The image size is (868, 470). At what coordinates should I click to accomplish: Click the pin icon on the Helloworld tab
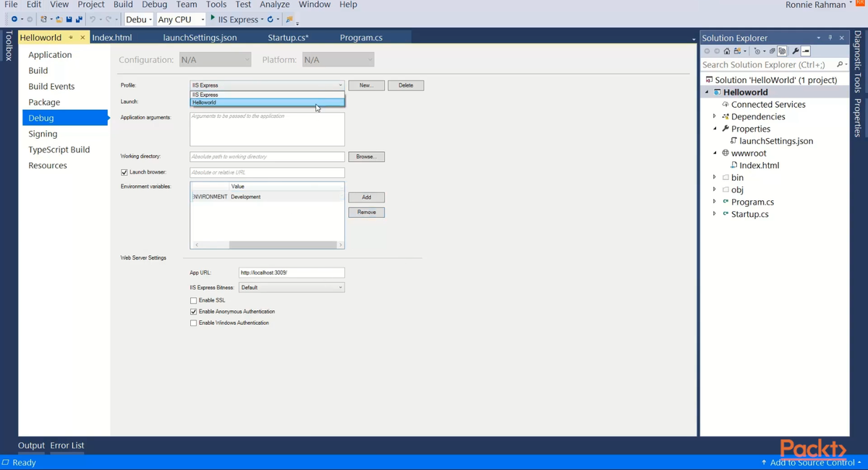71,38
